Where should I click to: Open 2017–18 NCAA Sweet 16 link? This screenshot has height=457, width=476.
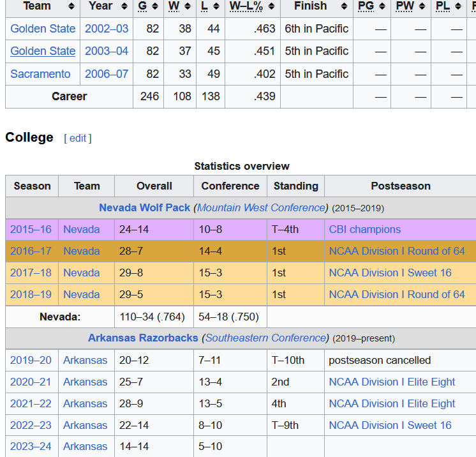(390, 273)
